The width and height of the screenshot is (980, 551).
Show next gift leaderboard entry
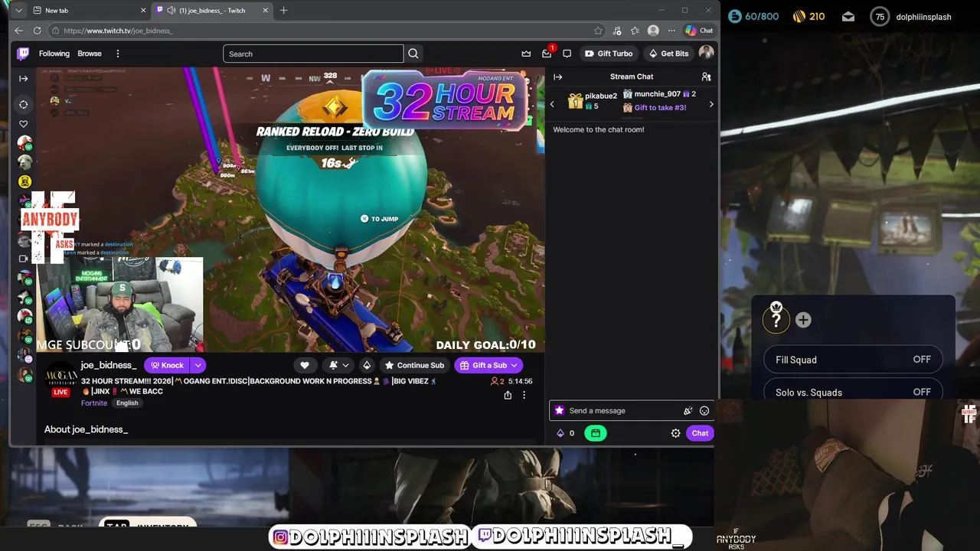pyautogui.click(x=711, y=104)
